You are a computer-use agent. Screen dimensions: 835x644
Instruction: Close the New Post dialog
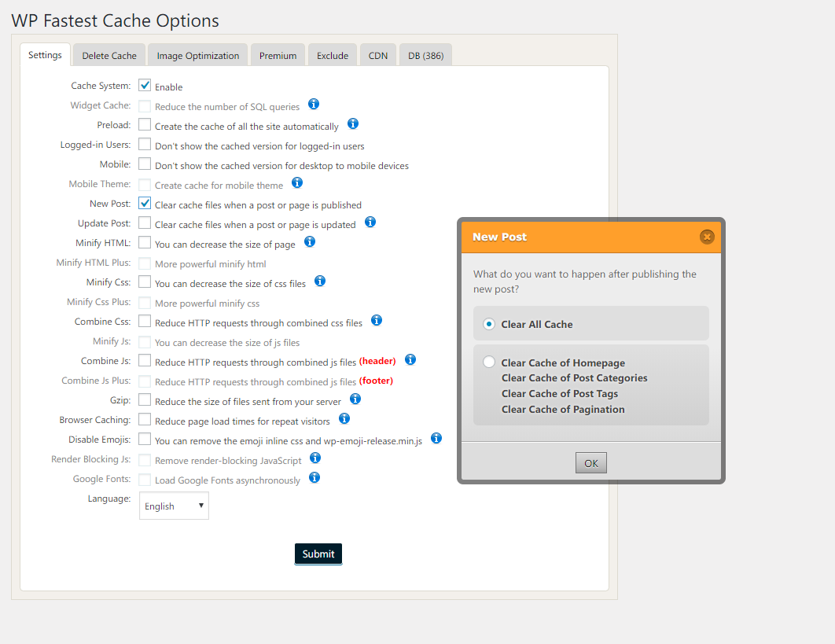(707, 237)
